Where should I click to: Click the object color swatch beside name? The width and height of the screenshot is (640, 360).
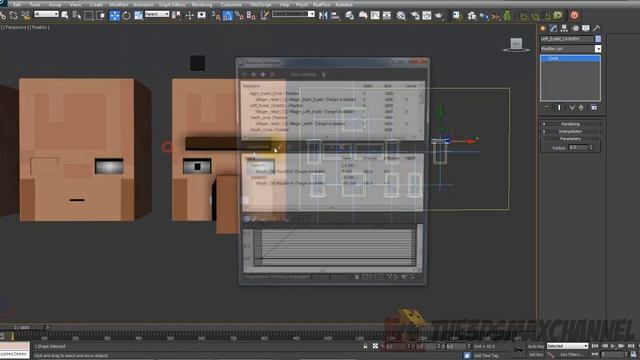(598, 38)
